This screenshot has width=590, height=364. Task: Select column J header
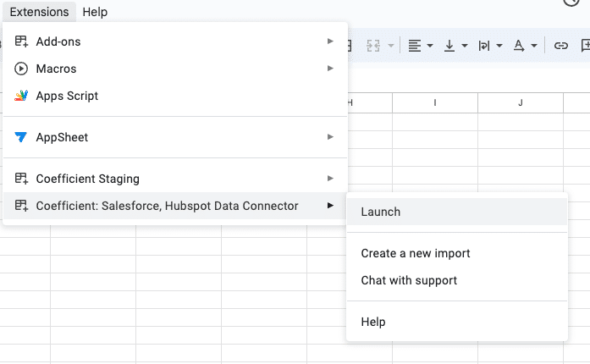521,102
